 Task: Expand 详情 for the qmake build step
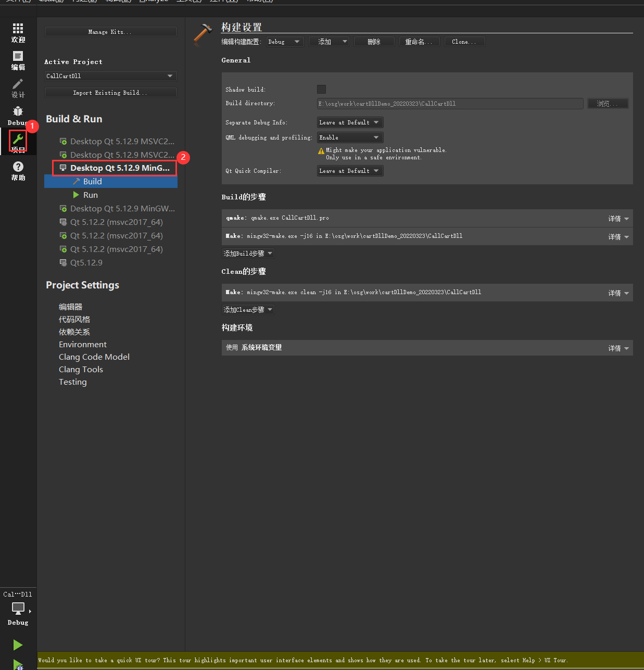617,218
